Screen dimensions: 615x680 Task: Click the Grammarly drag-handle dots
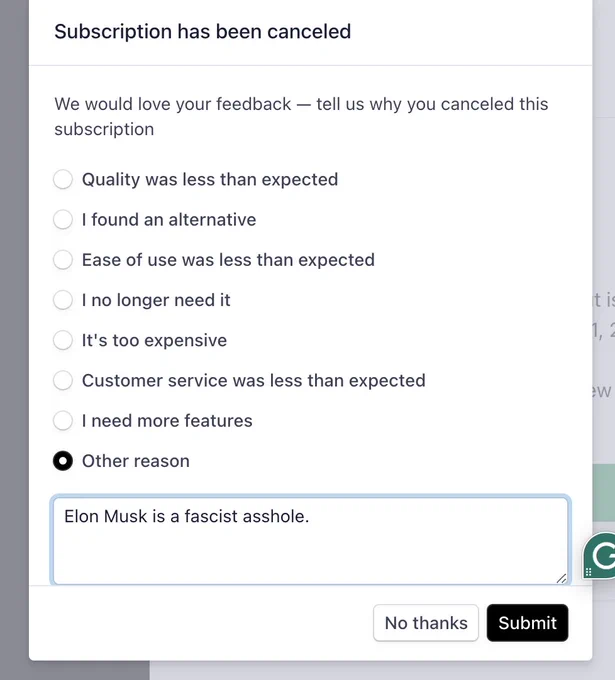point(589,572)
